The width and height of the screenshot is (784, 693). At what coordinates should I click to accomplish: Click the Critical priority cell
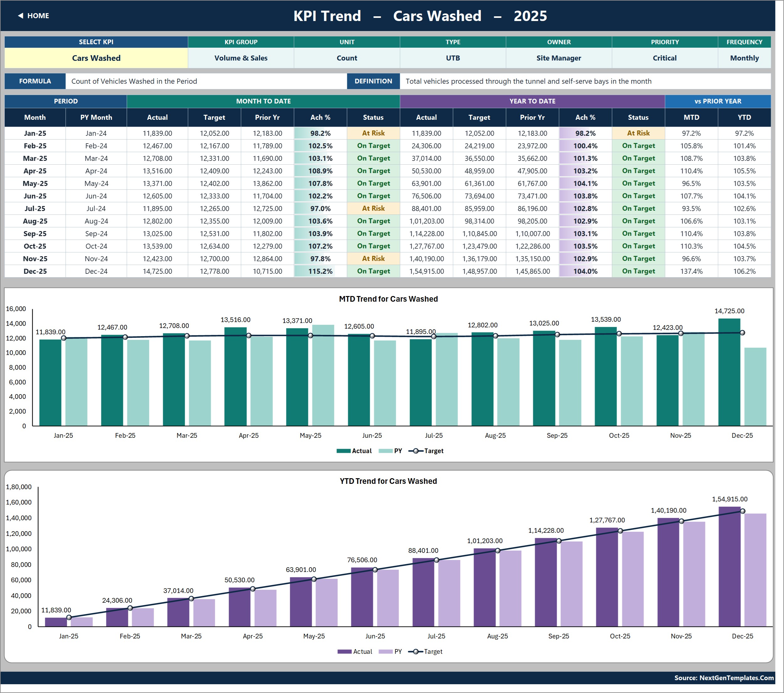point(665,58)
